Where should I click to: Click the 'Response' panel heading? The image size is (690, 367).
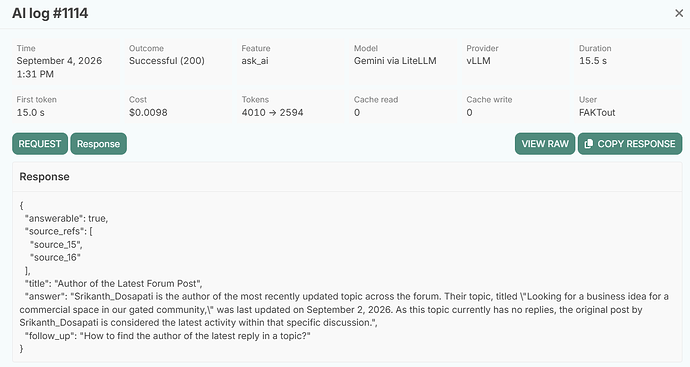[x=44, y=176]
